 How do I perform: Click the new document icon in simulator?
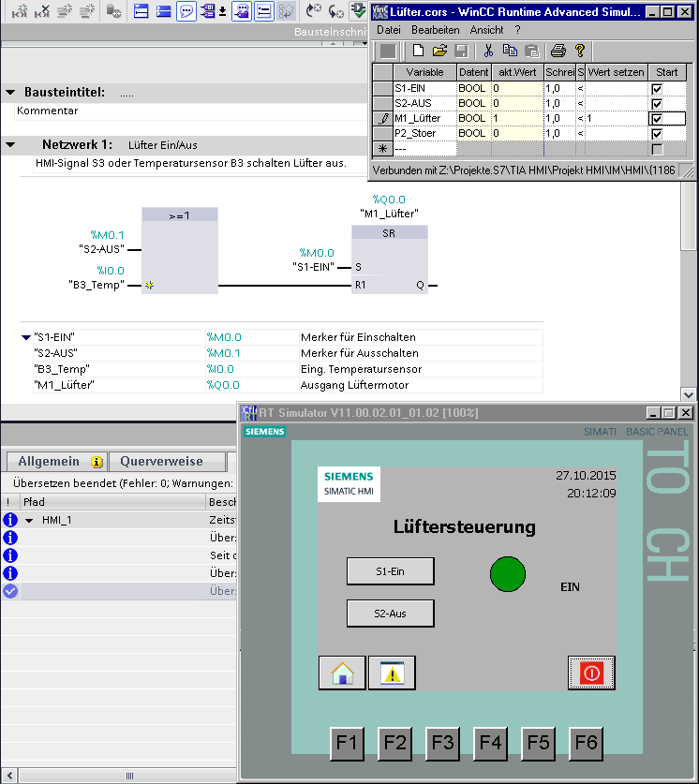419,51
